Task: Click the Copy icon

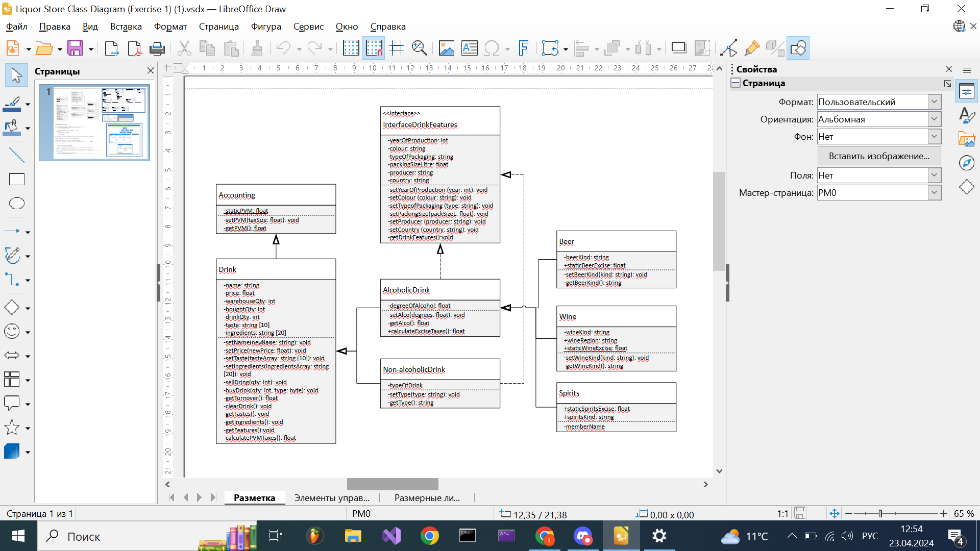Action: [207, 48]
